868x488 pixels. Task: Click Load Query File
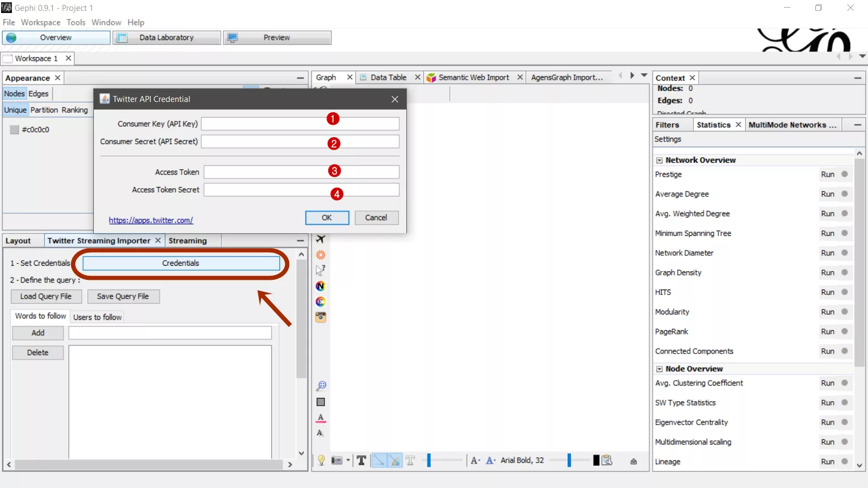click(46, 297)
